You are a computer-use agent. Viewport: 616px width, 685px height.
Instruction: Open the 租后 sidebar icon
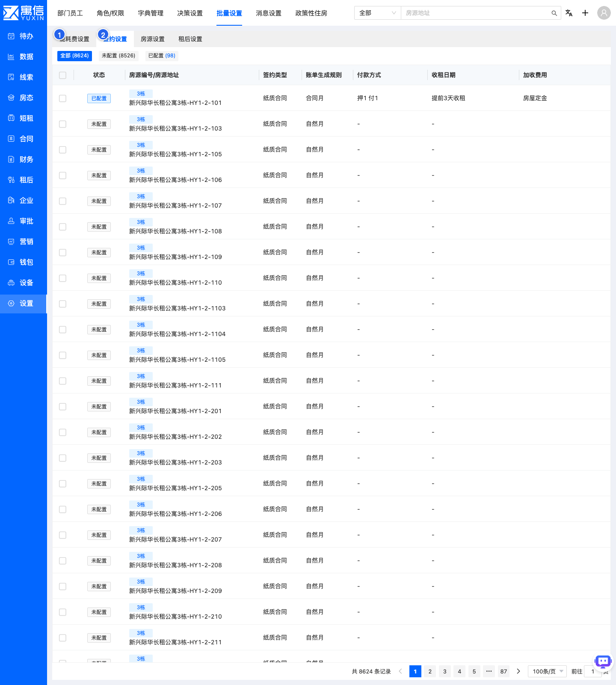pyautogui.click(x=11, y=180)
